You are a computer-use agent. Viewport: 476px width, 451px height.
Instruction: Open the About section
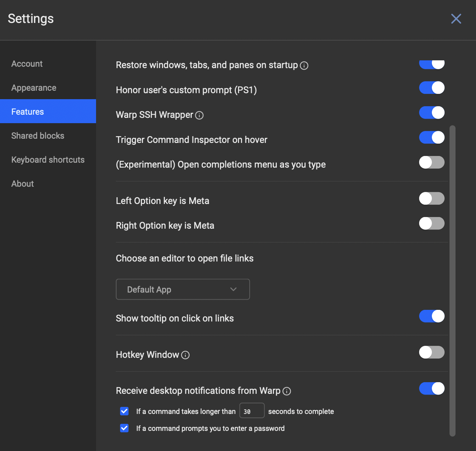click(x=23, y=184)
